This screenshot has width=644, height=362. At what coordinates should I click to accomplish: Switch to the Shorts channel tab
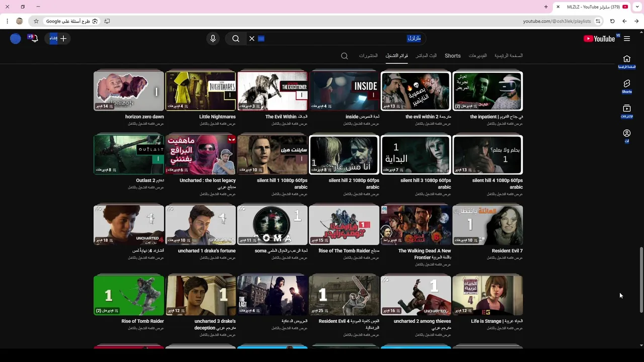pyautogui.click(x=453, y=56)
